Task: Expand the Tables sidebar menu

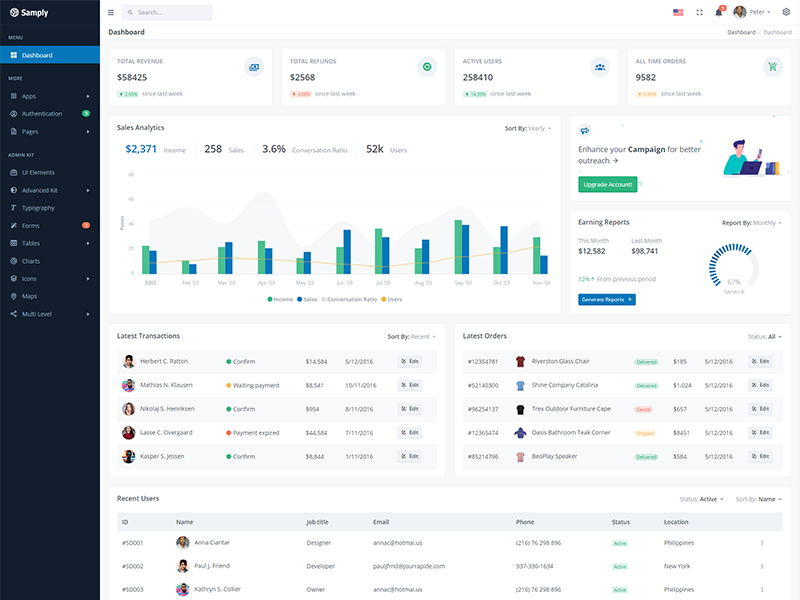Action: click(x=50, y=243)
